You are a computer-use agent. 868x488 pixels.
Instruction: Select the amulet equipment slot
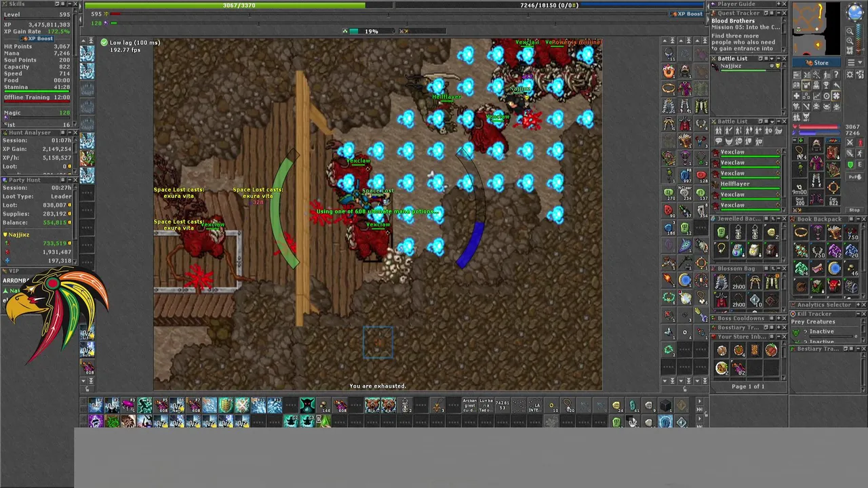[x=800, y=152]
